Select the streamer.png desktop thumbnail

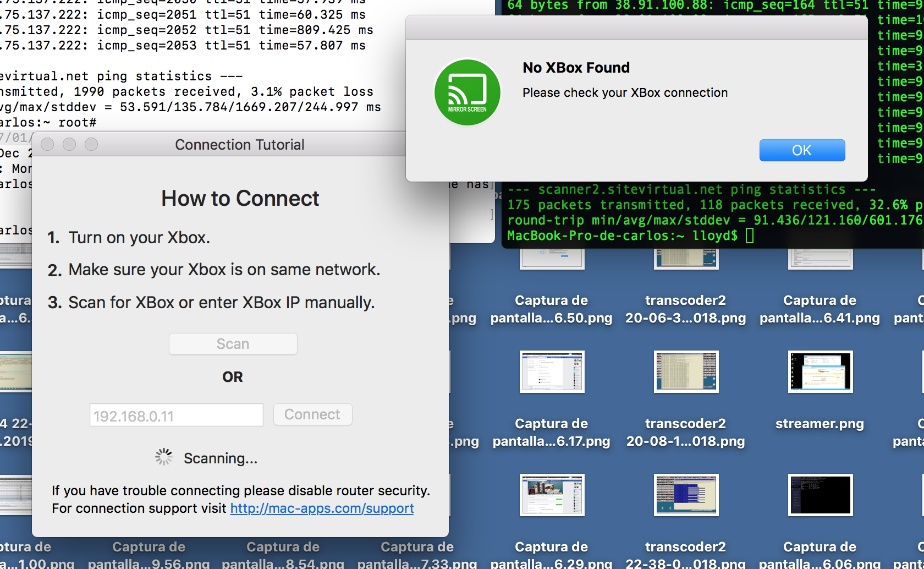click(820, 371)
